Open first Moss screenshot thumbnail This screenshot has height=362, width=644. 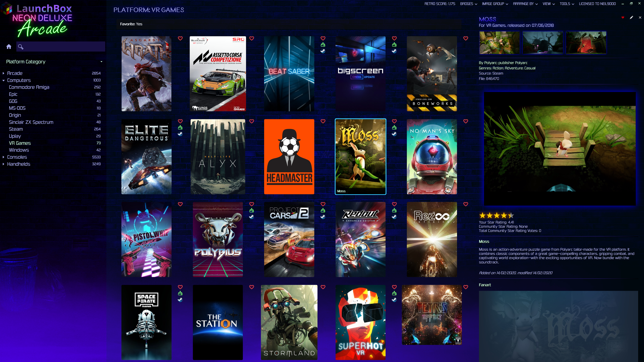click(x=499, y=43)
